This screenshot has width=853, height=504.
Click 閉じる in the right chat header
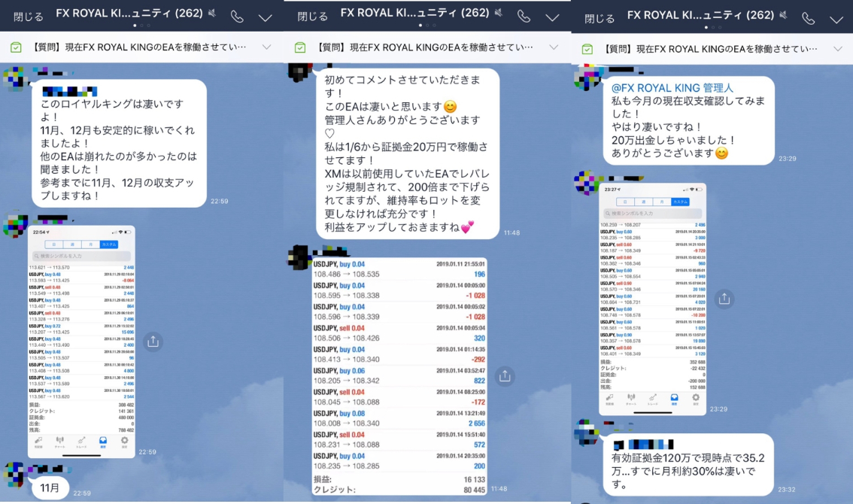[600, 19]
